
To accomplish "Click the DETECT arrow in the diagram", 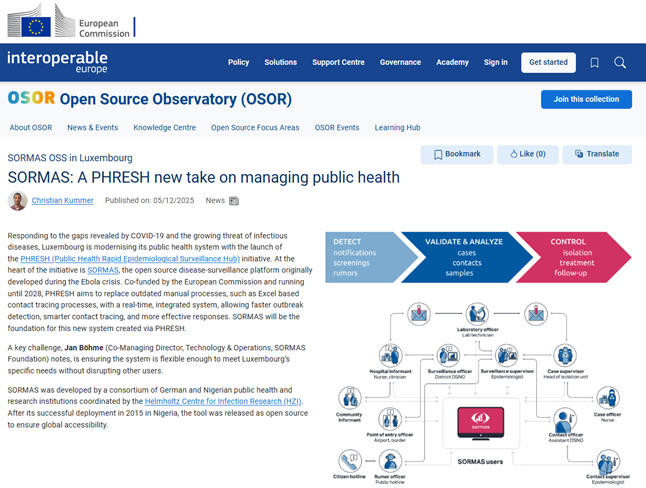I will [x=370, y=257].
